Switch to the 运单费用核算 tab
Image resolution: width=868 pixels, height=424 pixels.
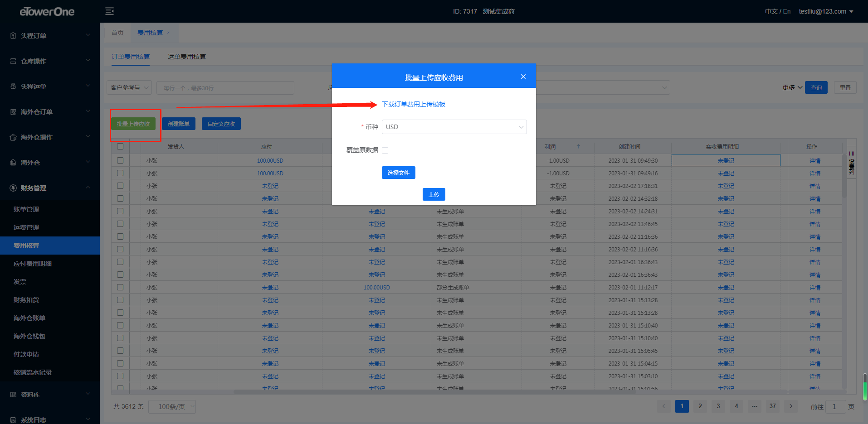187,57
